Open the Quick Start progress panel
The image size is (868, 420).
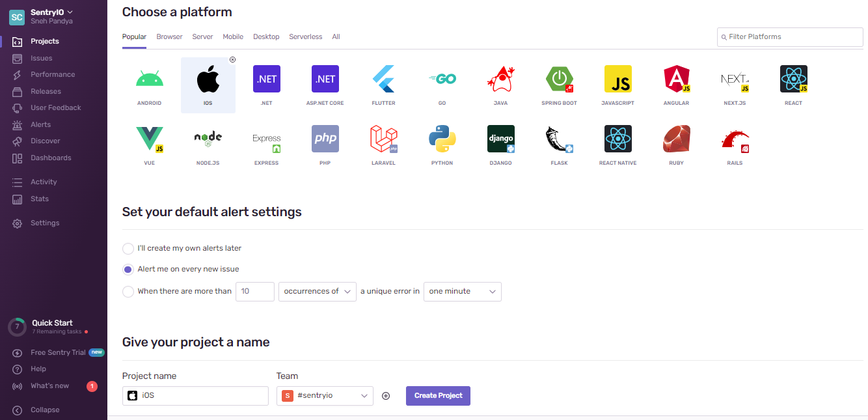[x=52, y=327]
